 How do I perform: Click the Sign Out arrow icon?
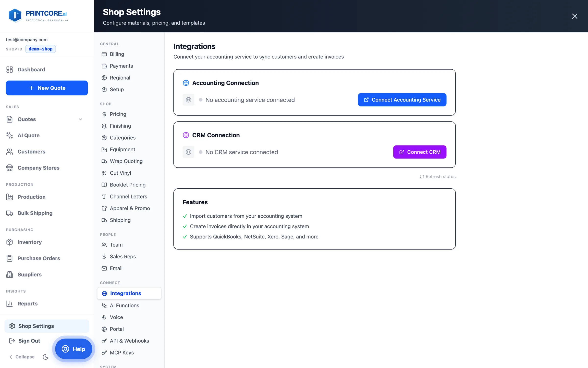click(12, 341)
